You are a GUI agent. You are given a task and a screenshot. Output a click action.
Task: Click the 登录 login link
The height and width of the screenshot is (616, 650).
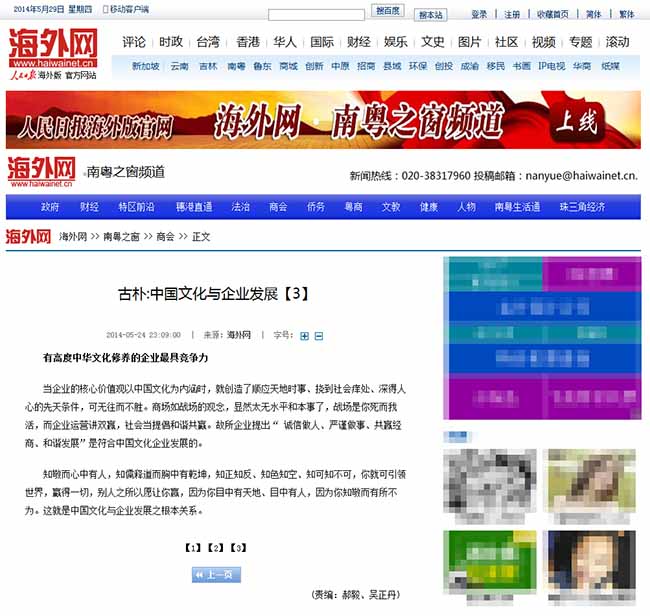point(479,15)
